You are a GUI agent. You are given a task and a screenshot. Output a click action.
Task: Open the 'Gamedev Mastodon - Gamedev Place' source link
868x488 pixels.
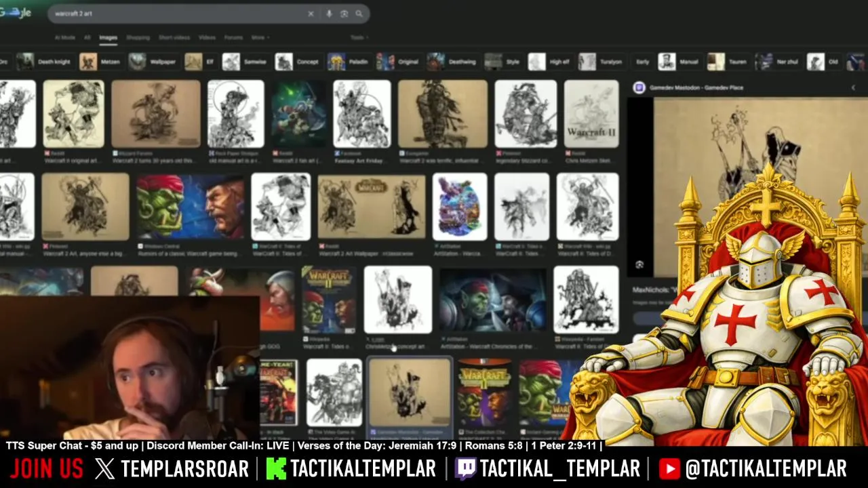pos(696,87)
